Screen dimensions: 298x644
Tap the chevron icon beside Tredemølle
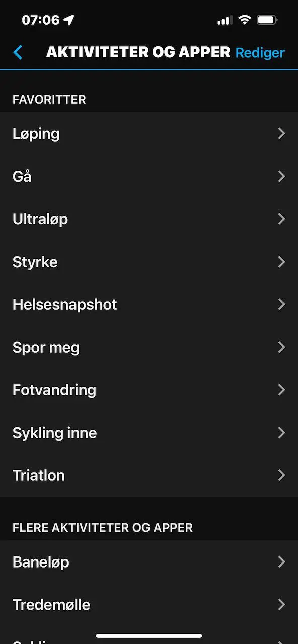(281, 604)
